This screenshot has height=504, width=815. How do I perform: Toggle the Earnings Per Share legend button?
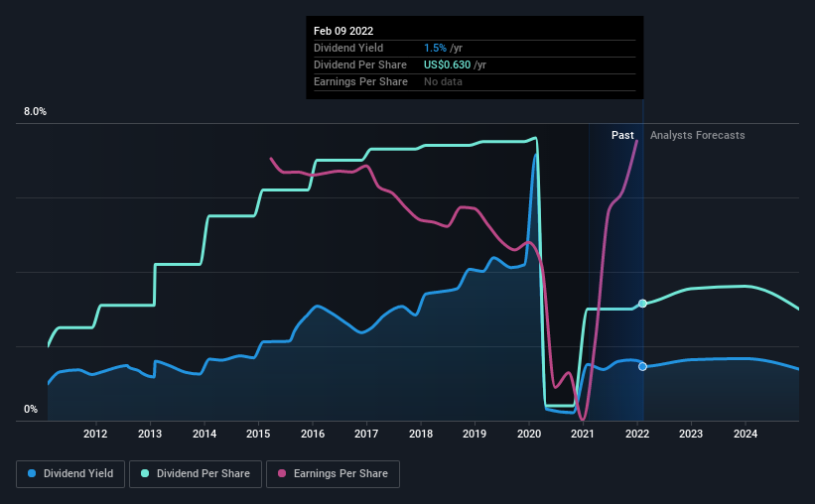point(333,474)
